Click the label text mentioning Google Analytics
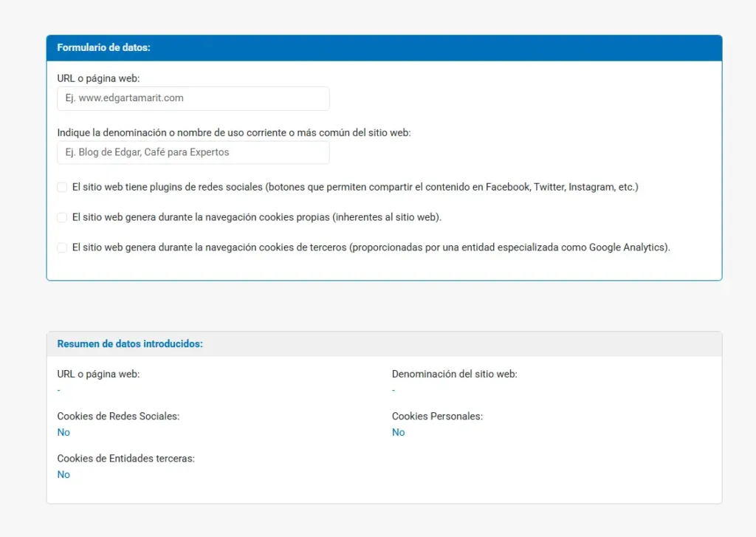 (371, 248)
